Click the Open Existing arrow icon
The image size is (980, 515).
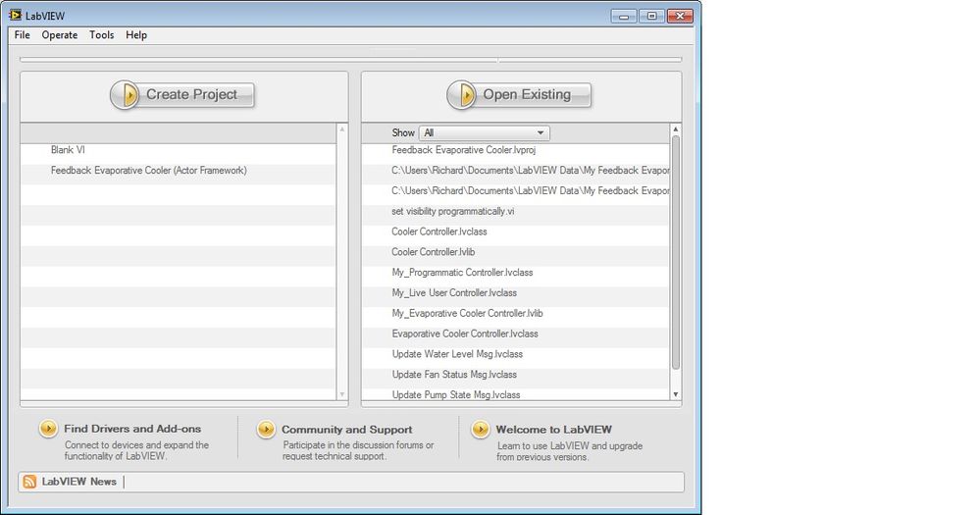[x=462, y=95]
